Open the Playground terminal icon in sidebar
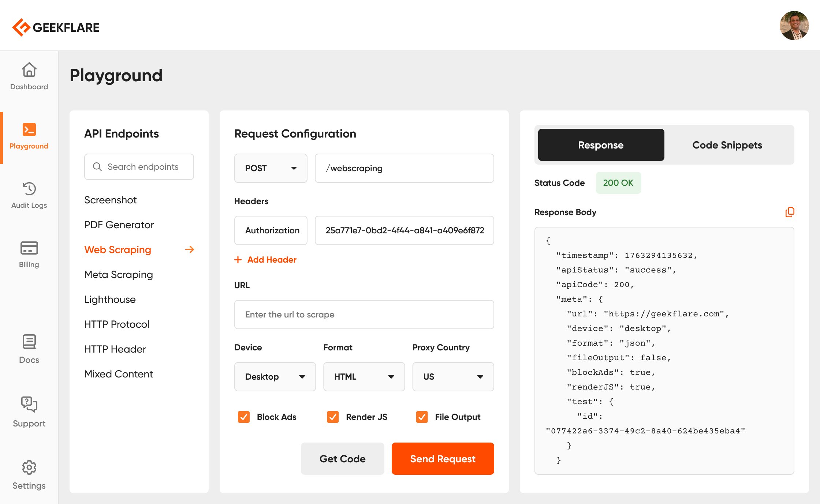 pos(29,129)
